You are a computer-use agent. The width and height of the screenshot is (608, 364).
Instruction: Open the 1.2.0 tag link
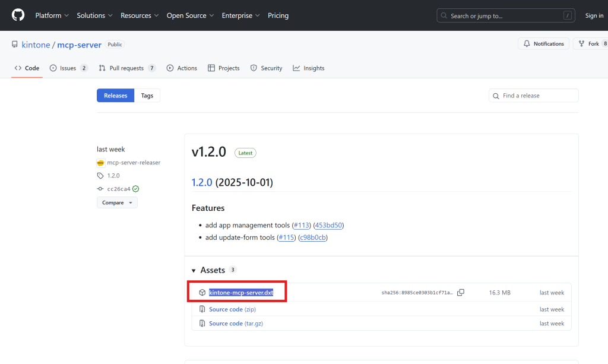point(113,176)
